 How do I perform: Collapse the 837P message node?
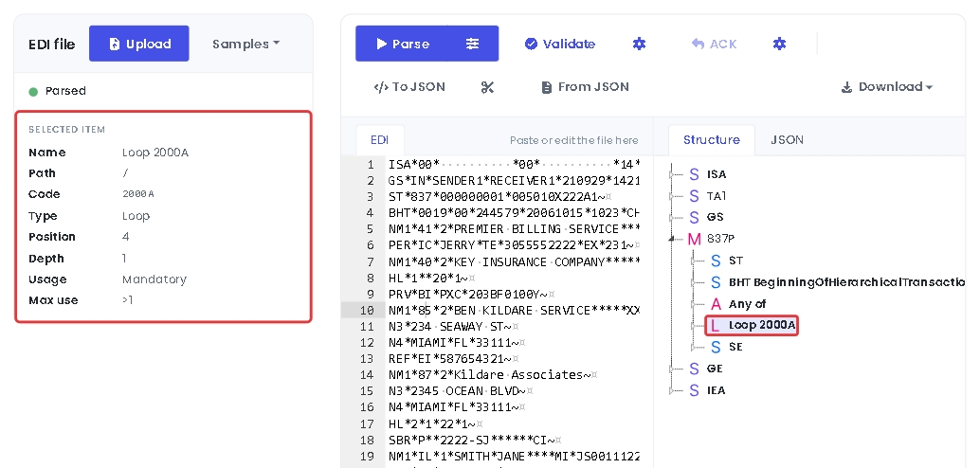pos(673,239)
